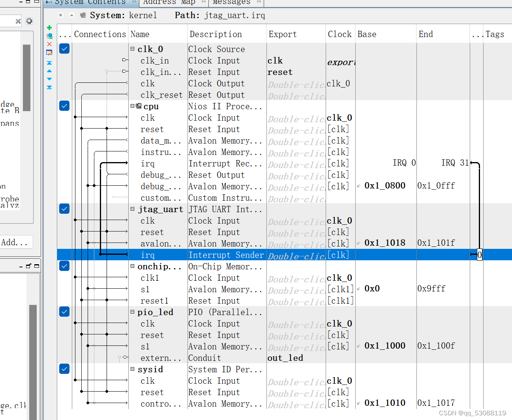The image size is (512, 420).
Task: Click the move up blue triangle icon
Action: (x=49, y=71)
